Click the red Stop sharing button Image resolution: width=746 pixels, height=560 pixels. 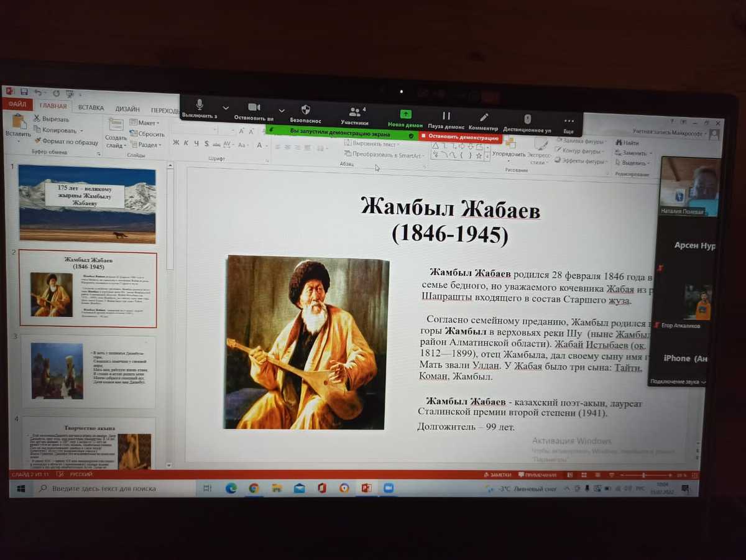point(461,137)
